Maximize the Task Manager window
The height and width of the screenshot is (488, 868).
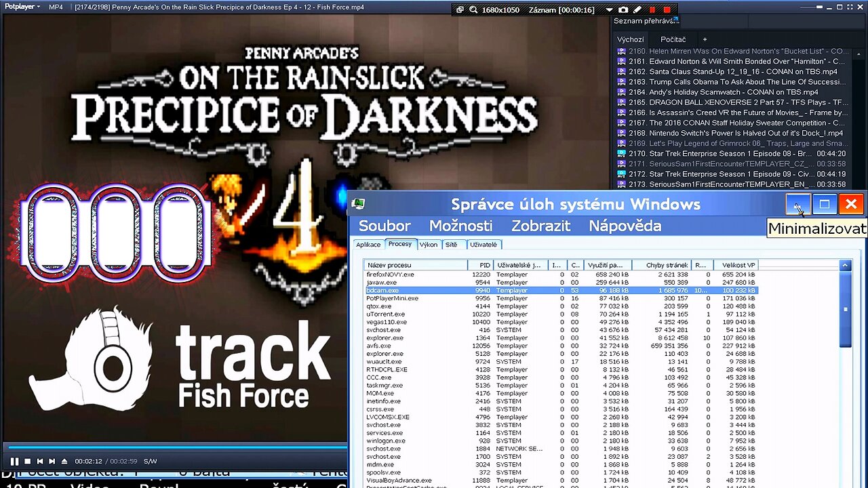pos(825,203)
